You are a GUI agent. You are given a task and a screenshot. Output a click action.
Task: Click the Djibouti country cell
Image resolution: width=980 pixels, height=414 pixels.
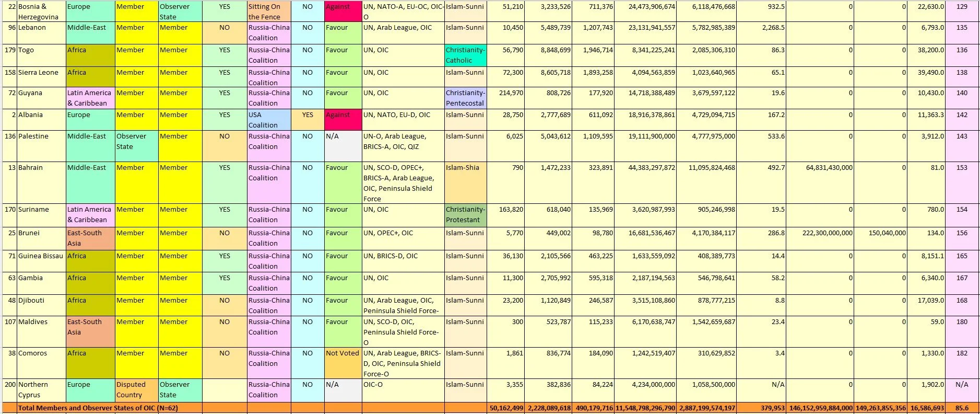click(x=41, y=305)
